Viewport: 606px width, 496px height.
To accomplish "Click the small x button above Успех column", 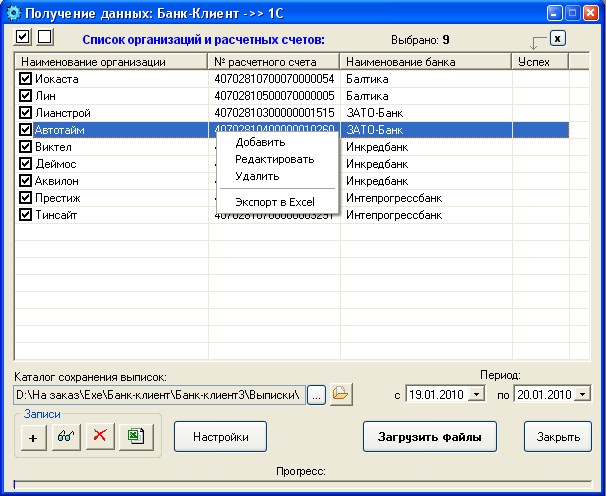I will [557, 38].
